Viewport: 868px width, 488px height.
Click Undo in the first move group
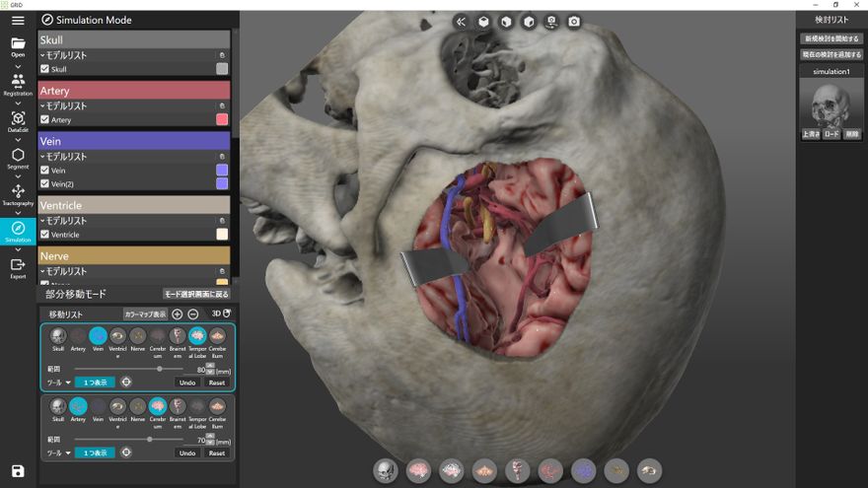pyautogui.click(x=187, y=383)
